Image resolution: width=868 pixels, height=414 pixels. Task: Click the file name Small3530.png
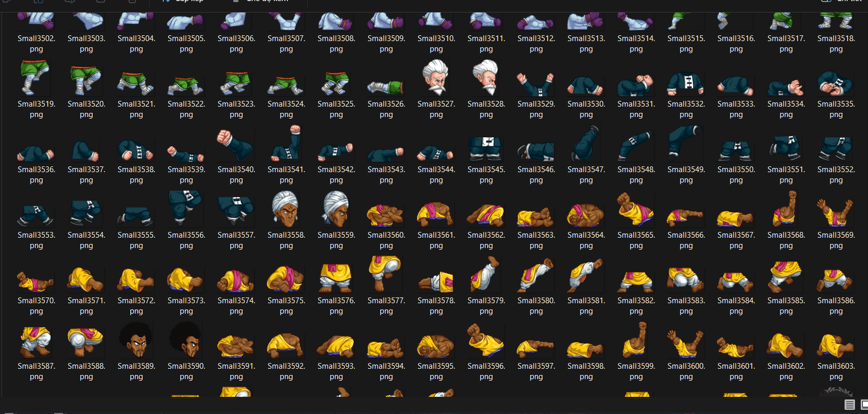pos(586,109)
